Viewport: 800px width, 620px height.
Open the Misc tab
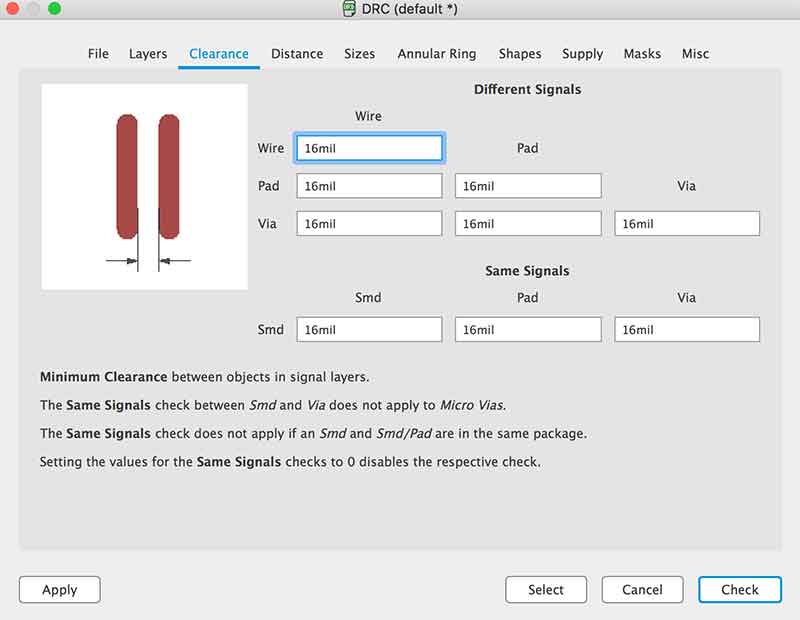(x=696, y=54)
